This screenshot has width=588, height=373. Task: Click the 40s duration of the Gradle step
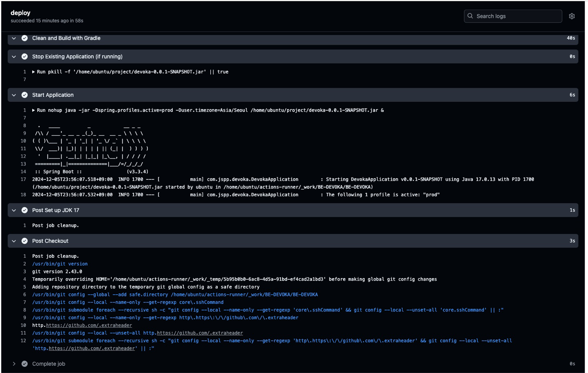point(571,38)
